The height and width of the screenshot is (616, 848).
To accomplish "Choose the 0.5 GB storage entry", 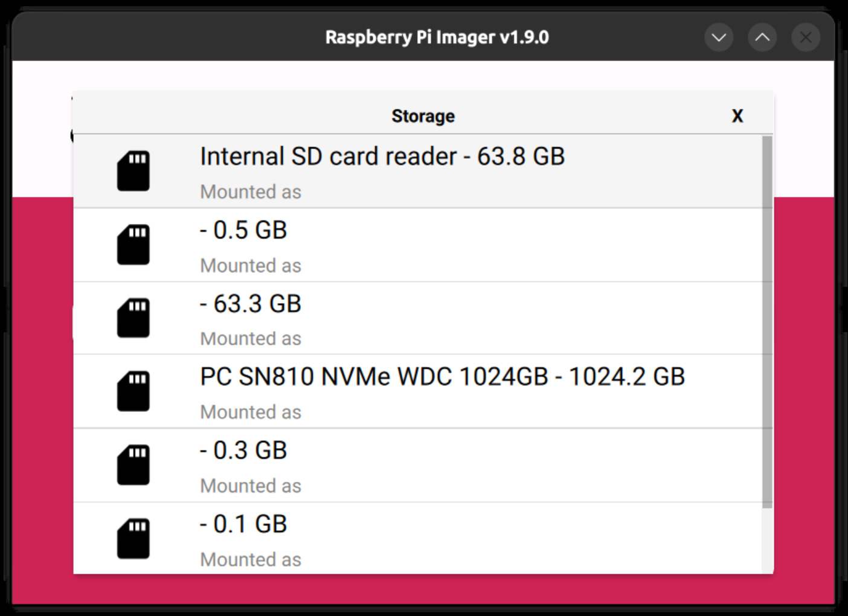I will [x=243, y=231].
